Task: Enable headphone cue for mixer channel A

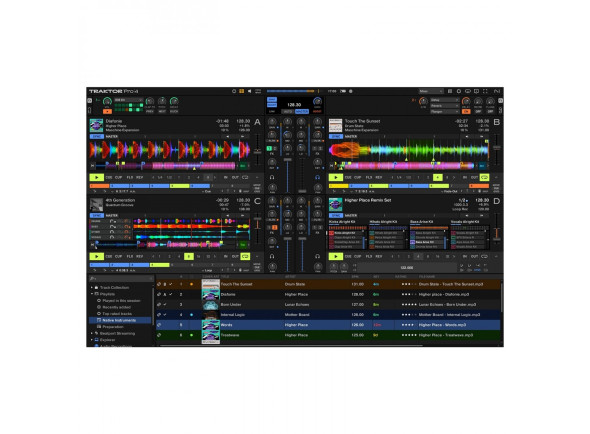Action: pos(272,177)
